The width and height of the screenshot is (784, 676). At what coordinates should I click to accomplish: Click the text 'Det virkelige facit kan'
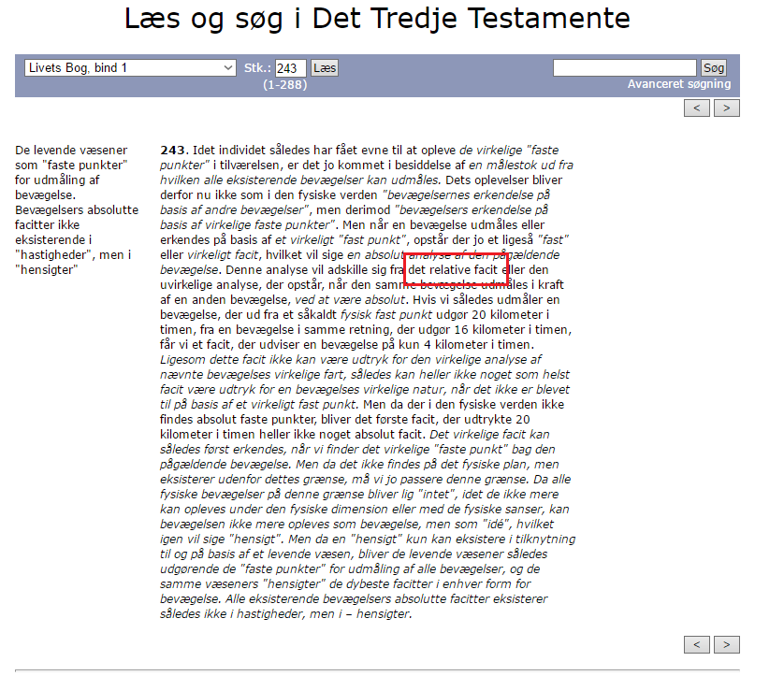(489, 435)
